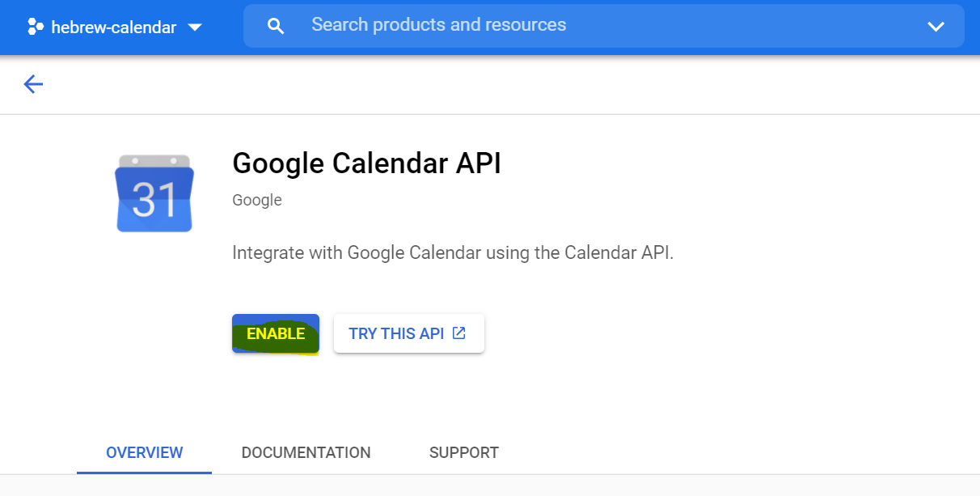Enable the Google Calendar API

pos(276,333)
